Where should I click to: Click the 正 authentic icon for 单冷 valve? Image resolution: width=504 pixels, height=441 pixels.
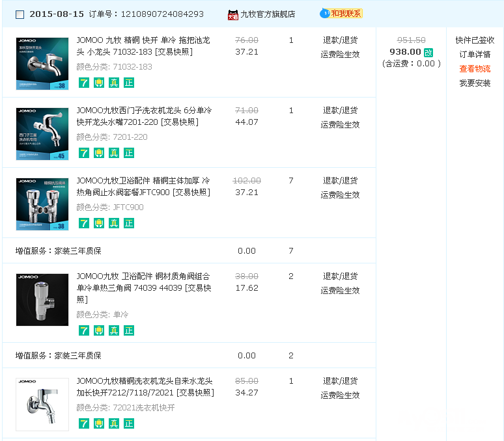pyautogui.click(x=129, y=330)
